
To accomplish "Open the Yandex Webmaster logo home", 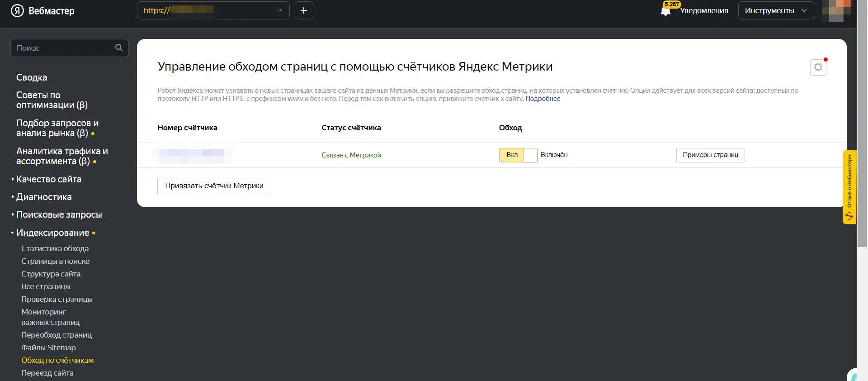I will pyautogui.click(x=42, y=11).
